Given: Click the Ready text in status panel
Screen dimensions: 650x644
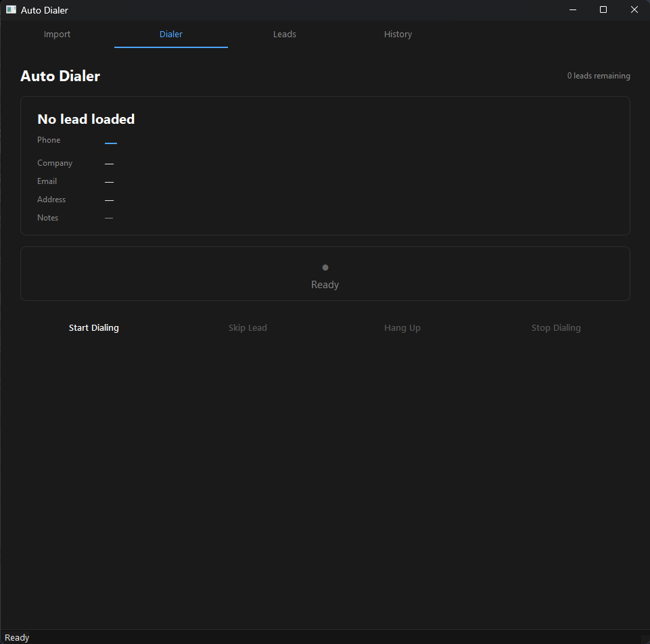Looking at the screenshot, I should coord(325,285).
